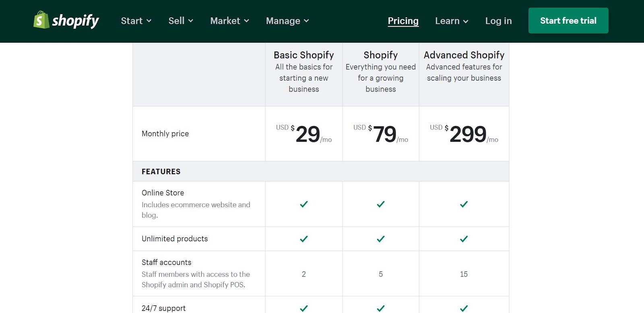The height and width of the screenshot is (313, 644).
Task: Click the Online Store description text
Action: tap(196, 210)
